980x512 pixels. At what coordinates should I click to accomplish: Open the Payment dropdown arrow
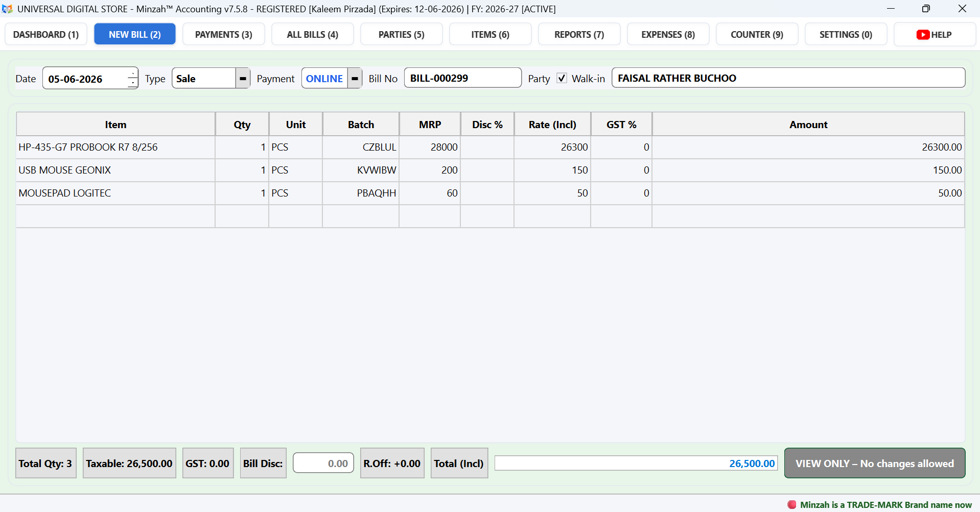[355, 78]
